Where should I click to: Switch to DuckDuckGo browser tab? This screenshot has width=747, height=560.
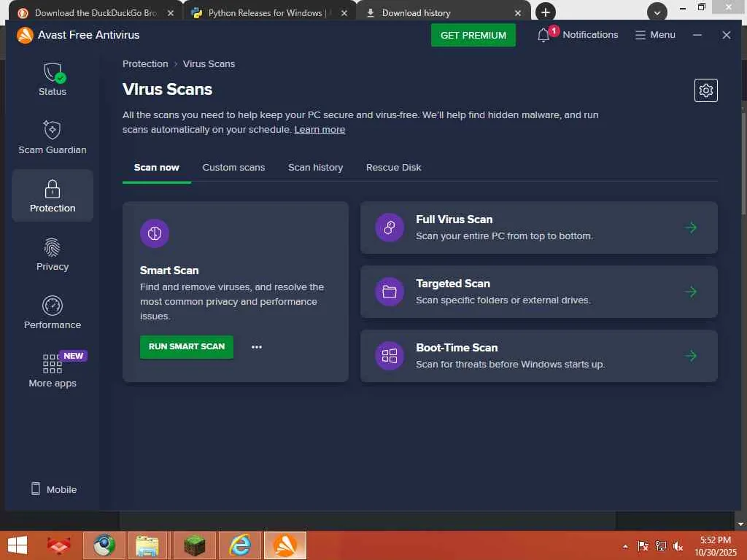click(96, 13)
